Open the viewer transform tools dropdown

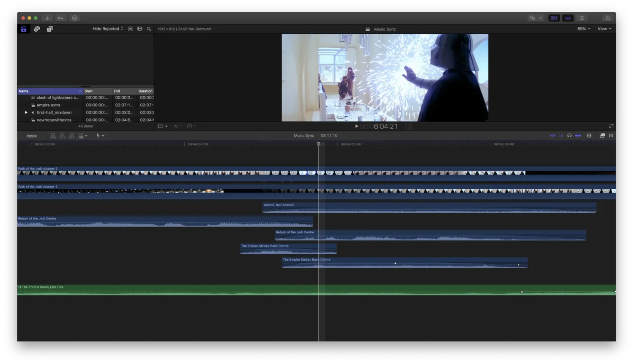click(x=163, y=126)
